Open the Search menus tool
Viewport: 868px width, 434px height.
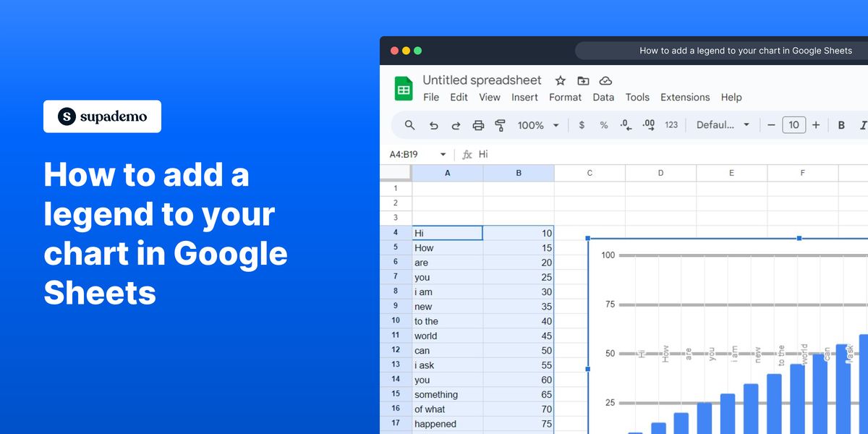click(409, 124)
